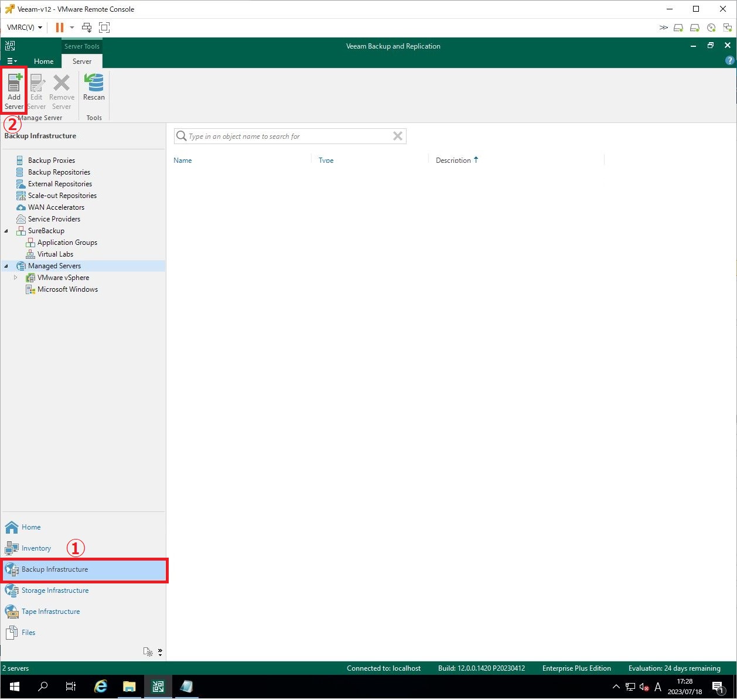737x700 pixels.
Task: Expand the VMware vSphere node arrow
Action: point(16,278)
